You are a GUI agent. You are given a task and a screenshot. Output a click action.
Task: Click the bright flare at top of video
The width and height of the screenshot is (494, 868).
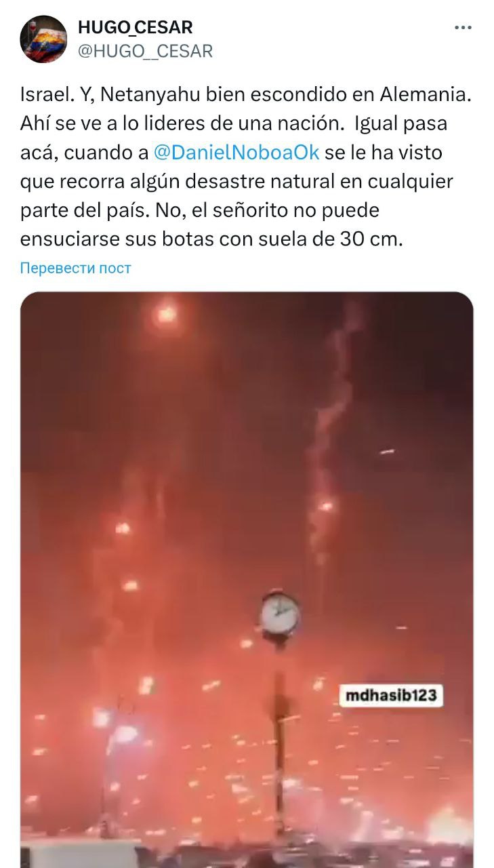click(x=165, y=314)
